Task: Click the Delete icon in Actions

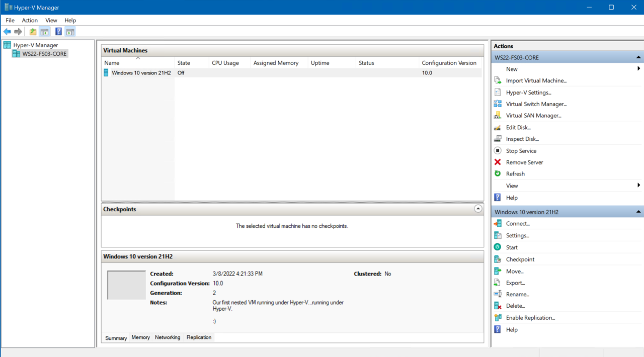Action: [498, 306]
